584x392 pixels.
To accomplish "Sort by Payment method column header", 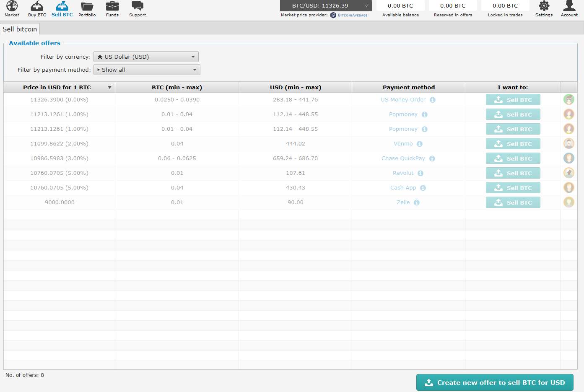I will tap(409, 87).
